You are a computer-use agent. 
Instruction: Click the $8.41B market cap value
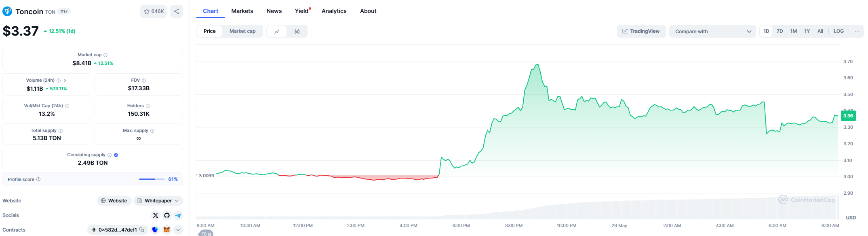pos(82,63)
